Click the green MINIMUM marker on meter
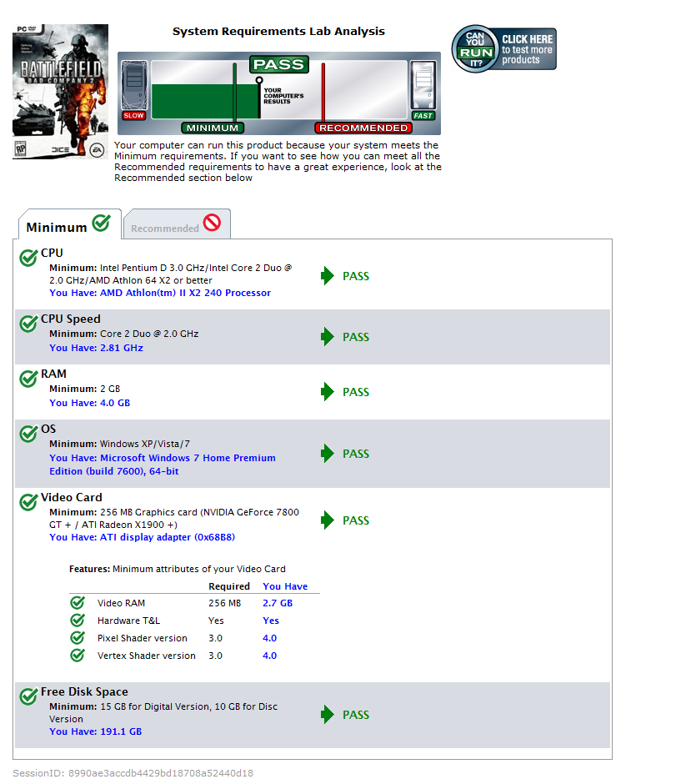This screenshot has width=686, height=784. tap(213, 128)
